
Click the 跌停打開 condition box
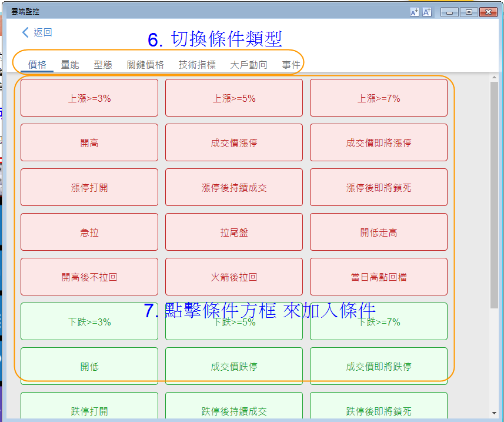pos(89,410)
